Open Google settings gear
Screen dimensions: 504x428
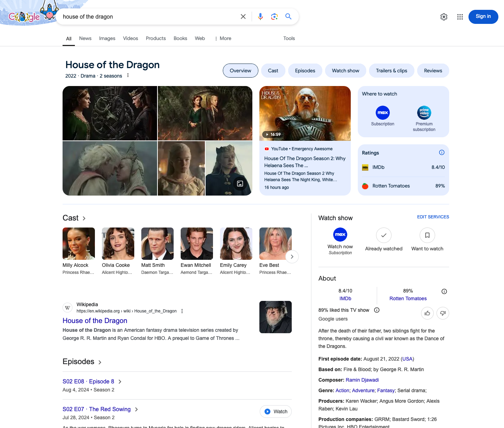pyautogui.click(x=444, y=17)
